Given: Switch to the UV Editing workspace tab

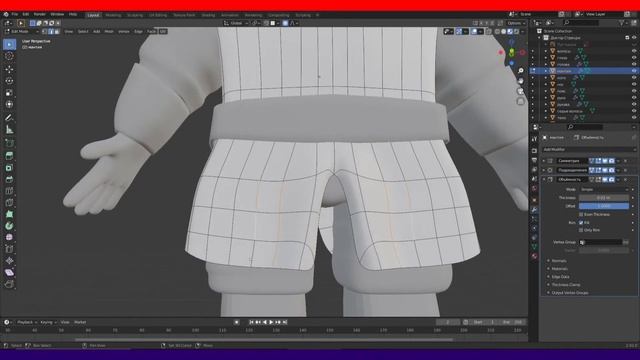Looking at the screenshot, I should pos(158,15).
